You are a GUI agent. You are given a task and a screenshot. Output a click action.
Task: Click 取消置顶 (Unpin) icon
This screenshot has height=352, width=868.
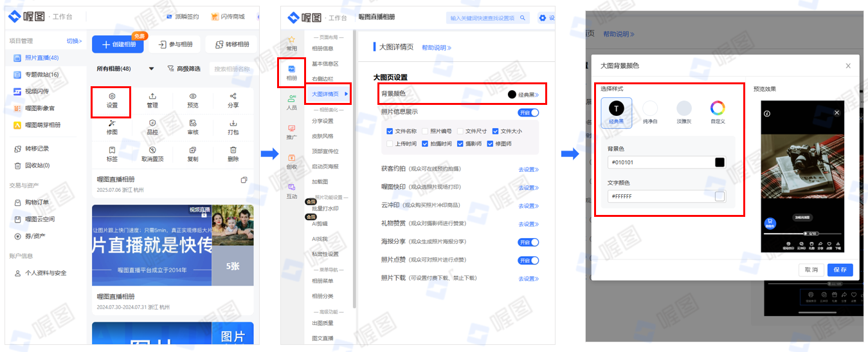point(152,150)
